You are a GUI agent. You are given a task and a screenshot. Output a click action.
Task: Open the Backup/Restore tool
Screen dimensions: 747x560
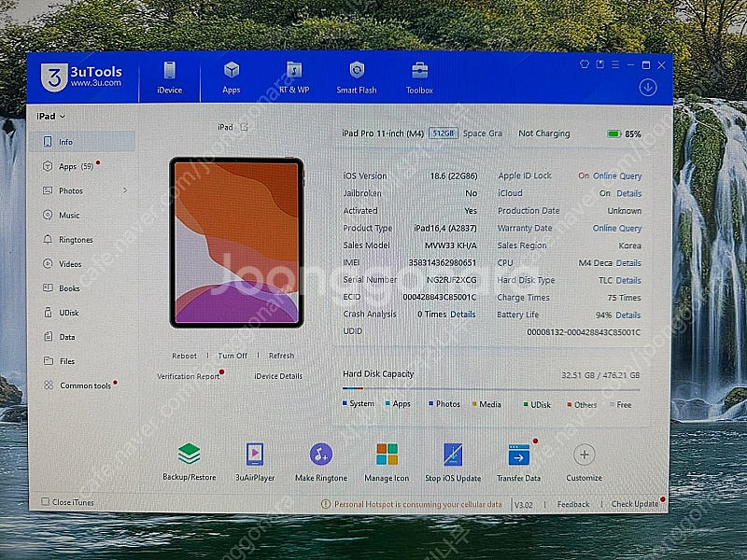click(190, 461)
